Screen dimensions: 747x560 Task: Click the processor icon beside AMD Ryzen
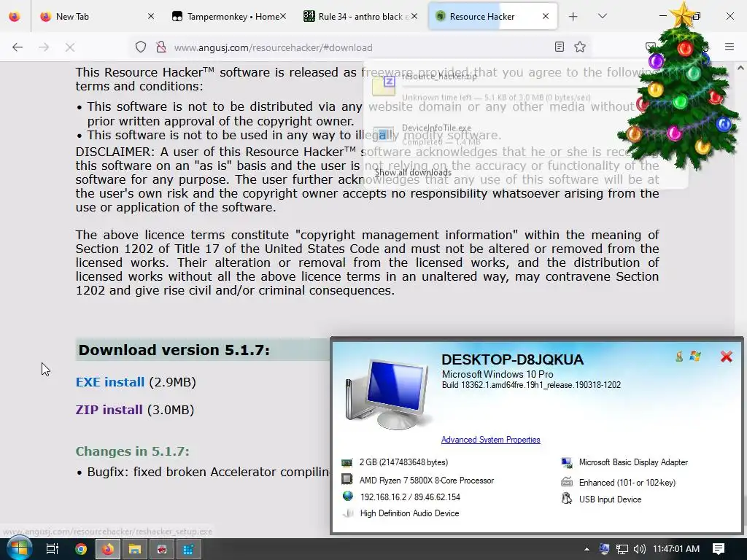point(347,479)
